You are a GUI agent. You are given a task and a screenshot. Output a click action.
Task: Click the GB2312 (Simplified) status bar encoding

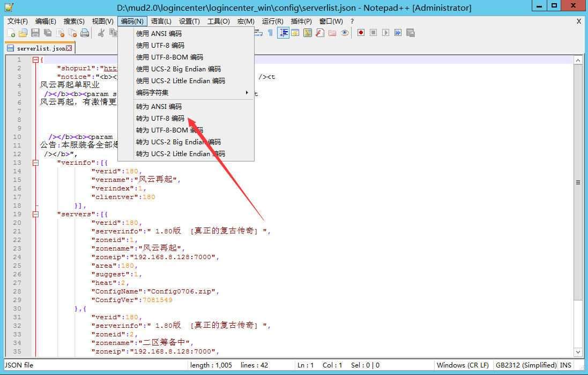526,365
